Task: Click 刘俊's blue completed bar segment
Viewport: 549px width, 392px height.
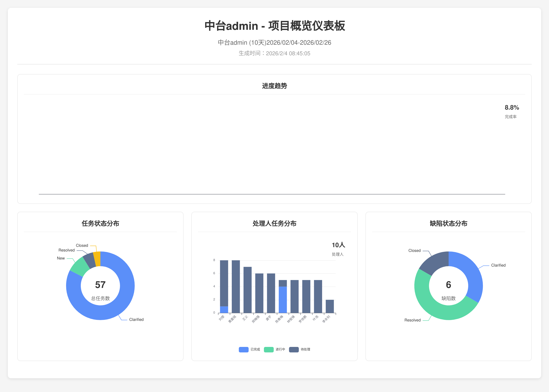Action: point(224,309)
